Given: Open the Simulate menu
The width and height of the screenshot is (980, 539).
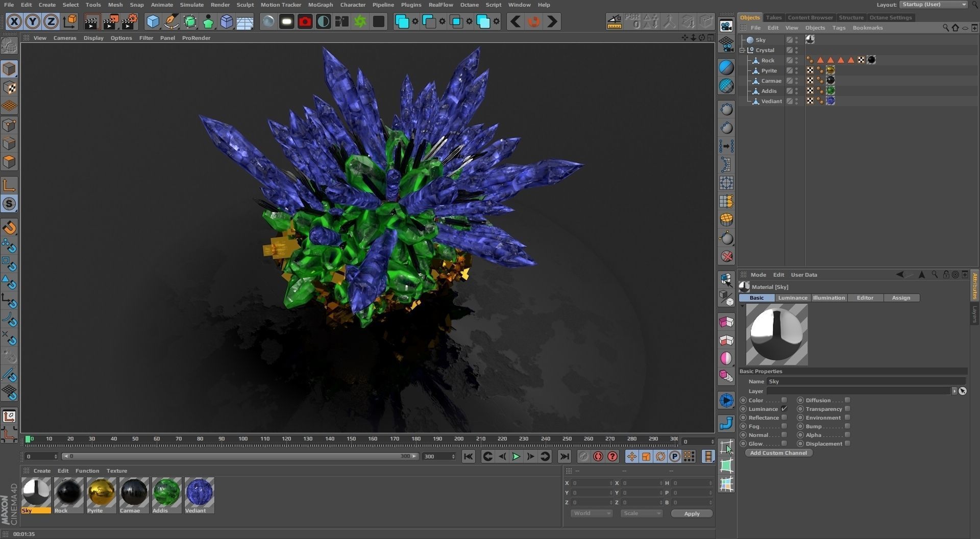Looking at the screenshot, I should tap(192, 5).
